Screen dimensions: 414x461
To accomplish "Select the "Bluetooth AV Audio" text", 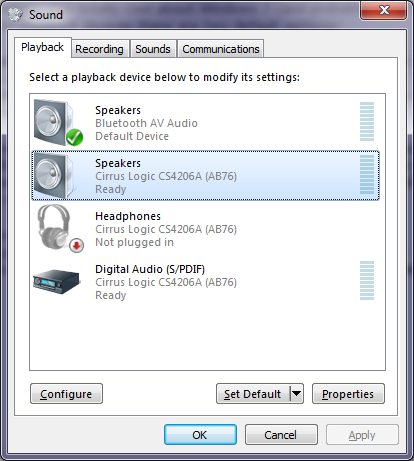I will (x=146, y=123).
